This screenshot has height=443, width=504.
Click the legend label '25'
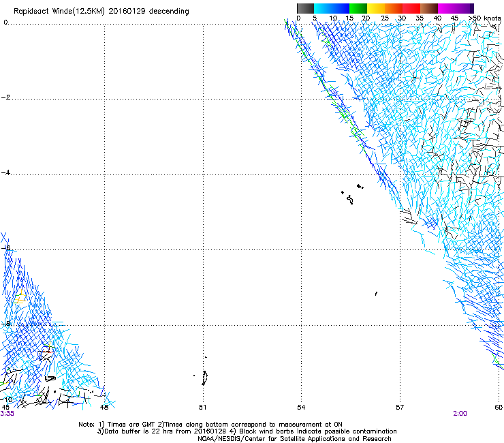[385, 18]
